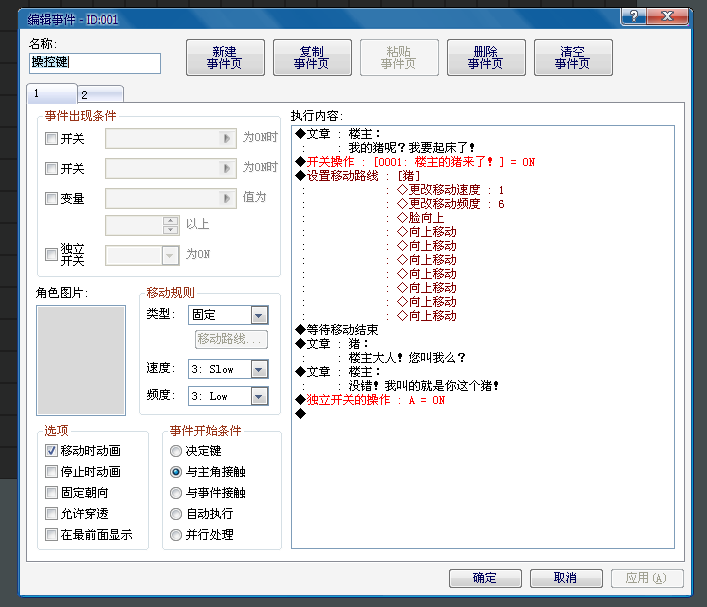
Task: Click the 清空事件页 button
Action: (573, 57)
